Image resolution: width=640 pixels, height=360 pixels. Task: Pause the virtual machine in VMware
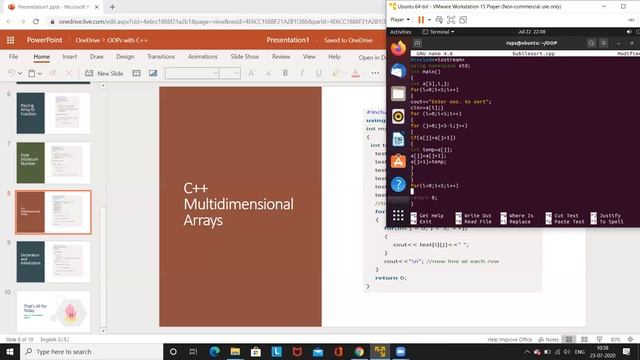tap(421, 20)
